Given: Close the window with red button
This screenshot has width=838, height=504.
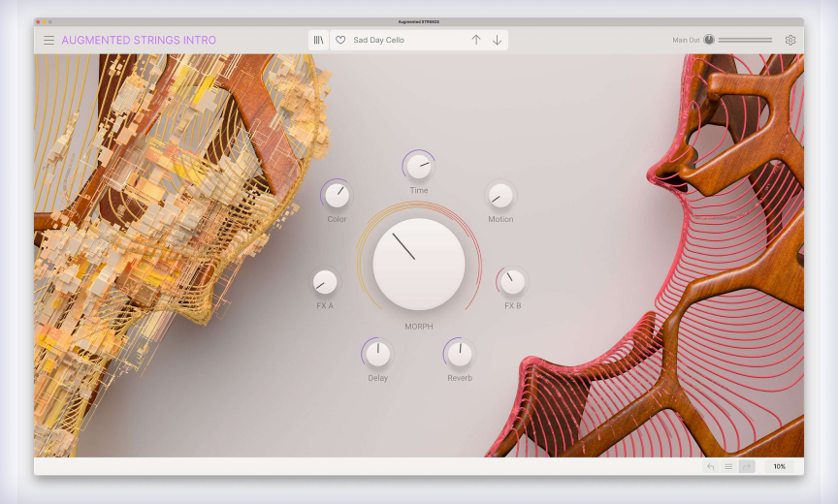Looking at the screenshot, I should [x=38, y=22].
